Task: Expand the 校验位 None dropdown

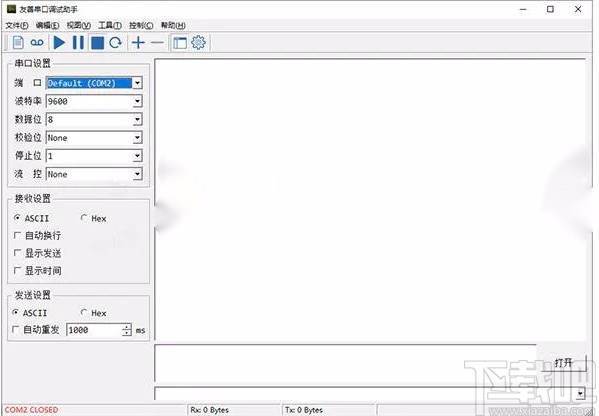Action: point(137,138)
